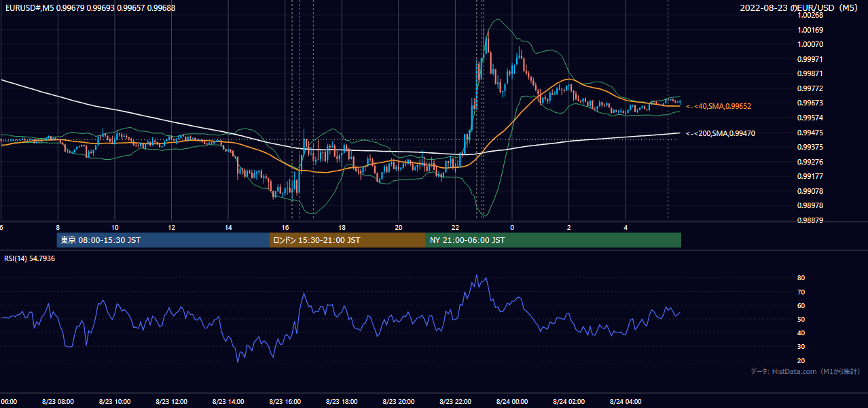Click price axis label 0.99375
Screen dimensions: 868x408
[x=811, y=147]
